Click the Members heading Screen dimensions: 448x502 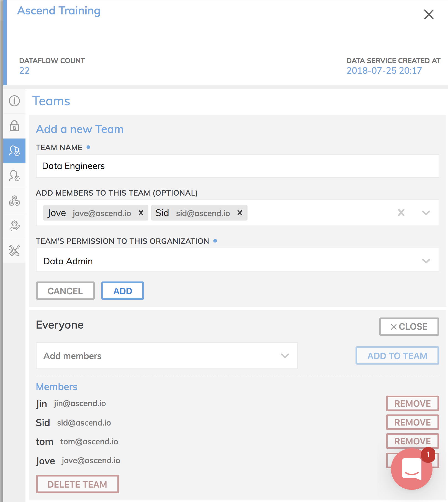(x=57, y=387)
